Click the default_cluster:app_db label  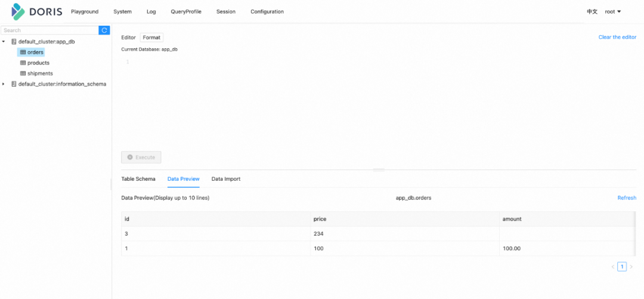pos(47,42)
